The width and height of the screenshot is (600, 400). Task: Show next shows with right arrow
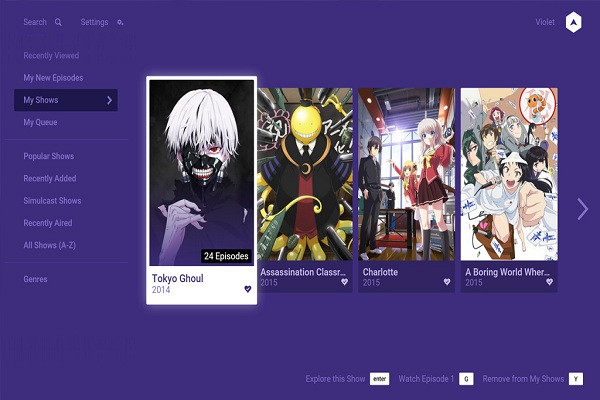click(x=582, y=209)
